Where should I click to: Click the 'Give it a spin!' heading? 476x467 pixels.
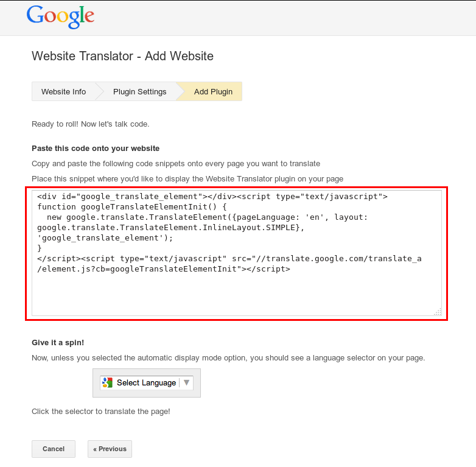[x=58, y=343]
